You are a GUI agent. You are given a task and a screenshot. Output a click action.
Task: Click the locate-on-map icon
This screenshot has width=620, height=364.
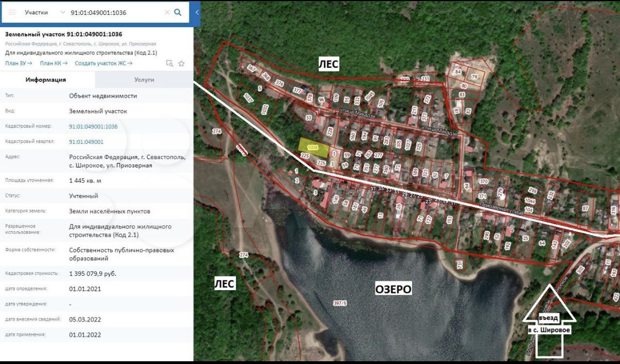(x=169, y=63)
